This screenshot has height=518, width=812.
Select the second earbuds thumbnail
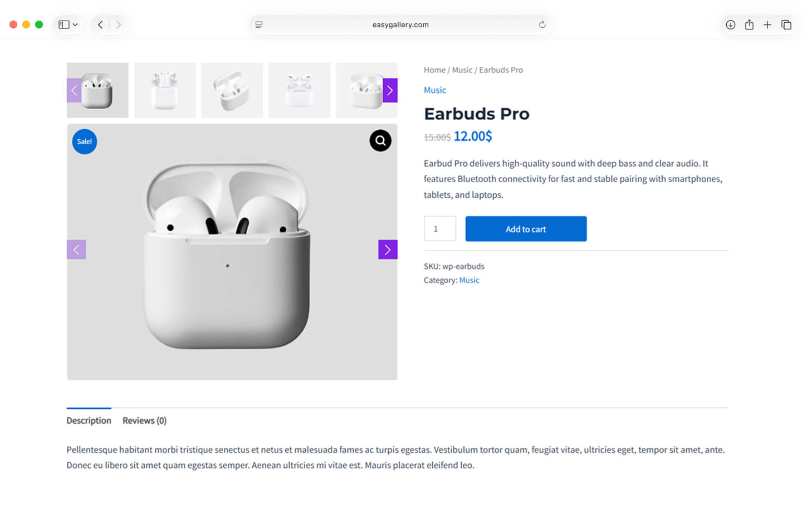coord(165,90)
